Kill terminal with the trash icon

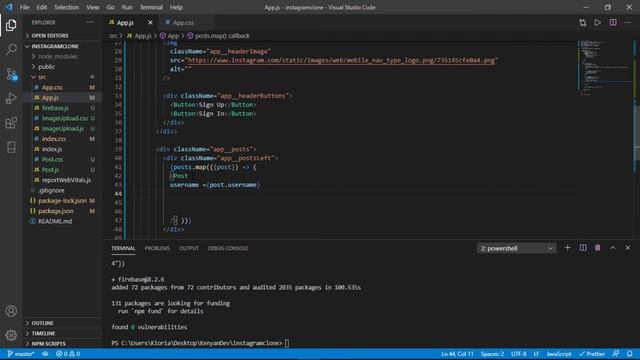(x=598, y=248)
